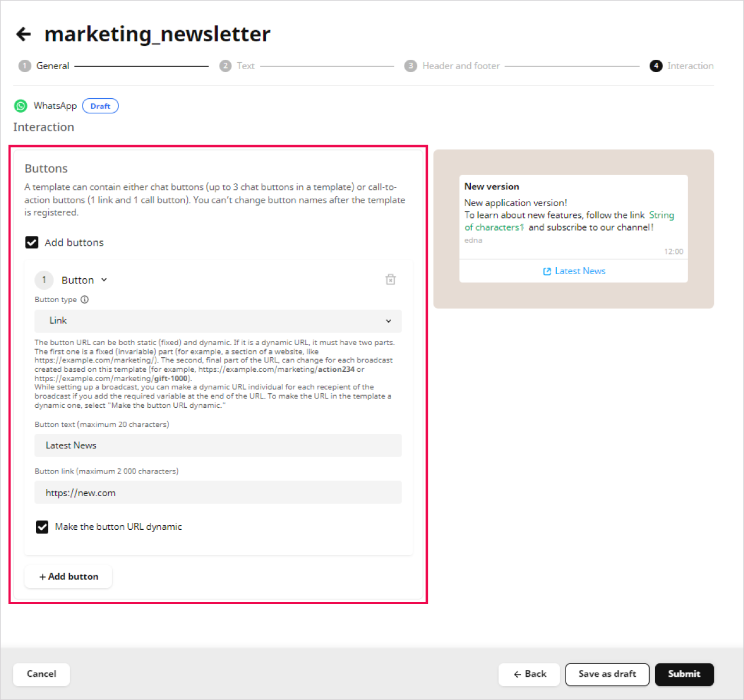This screenshot has width=744, height=700.
Task: Click the Latest News link in preview
Action: (x=574, y=271)
